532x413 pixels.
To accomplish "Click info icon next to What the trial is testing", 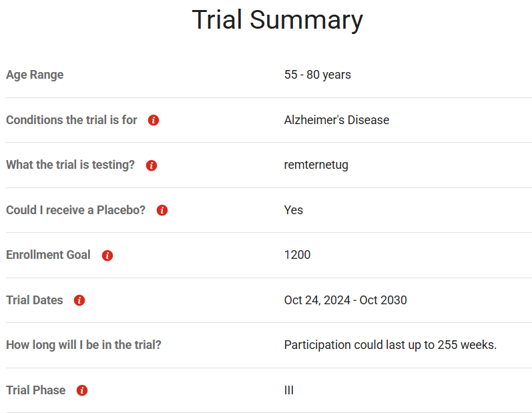I will coord(152,165).
